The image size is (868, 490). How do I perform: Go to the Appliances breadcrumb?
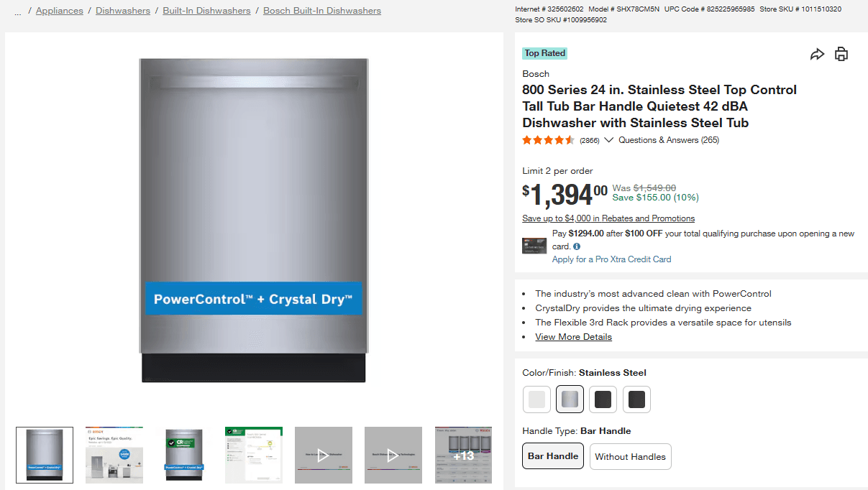coord(59,11)
